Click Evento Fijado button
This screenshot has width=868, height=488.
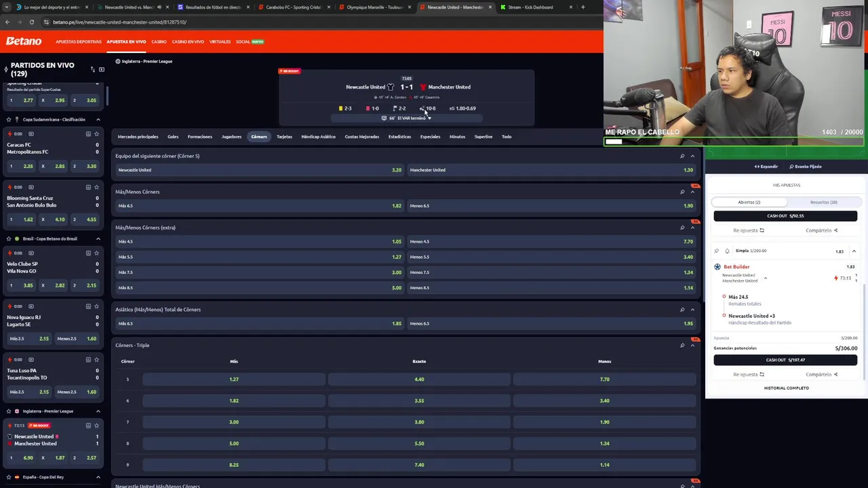[806, 167]
